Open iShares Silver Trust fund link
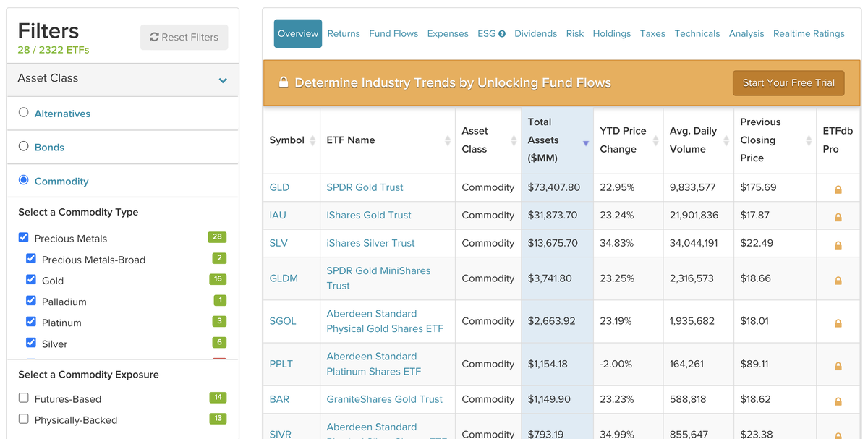 click(370, 243)
